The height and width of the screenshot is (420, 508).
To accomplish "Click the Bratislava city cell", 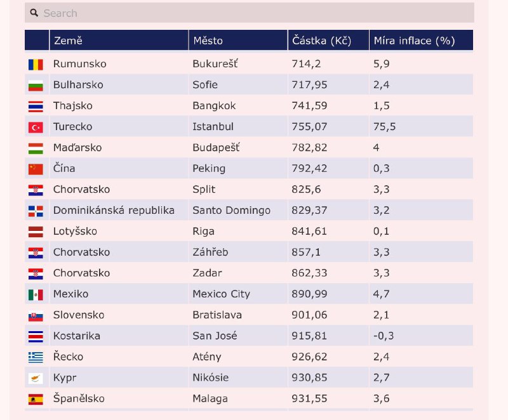I will 217,315.
